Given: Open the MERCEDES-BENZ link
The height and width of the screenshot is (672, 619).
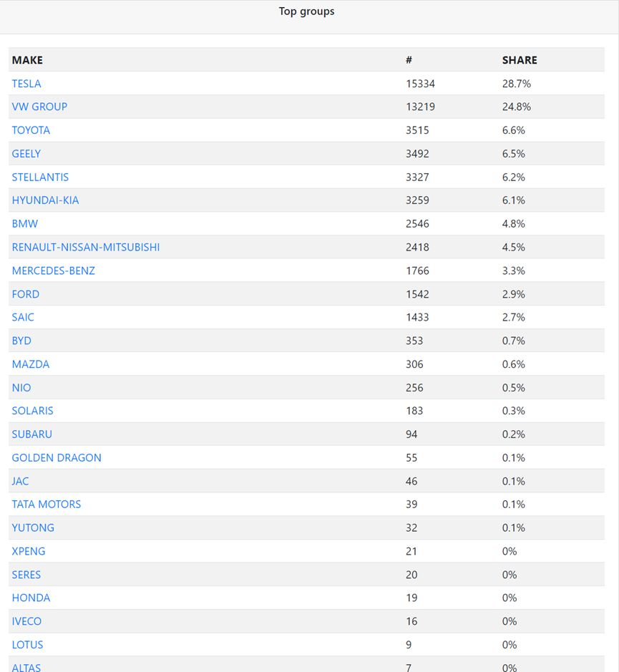Looking at the screenshot, I should pos(54,271).
